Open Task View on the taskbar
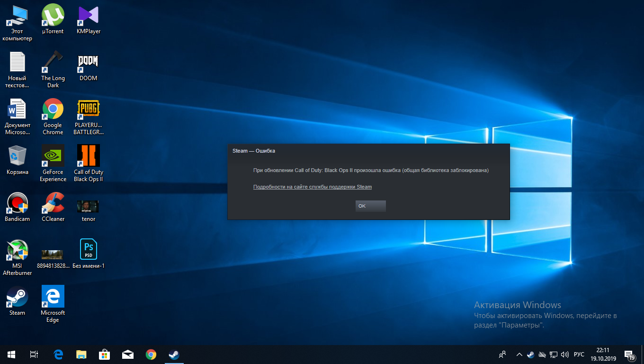644x364 pixels. (34, 355)
